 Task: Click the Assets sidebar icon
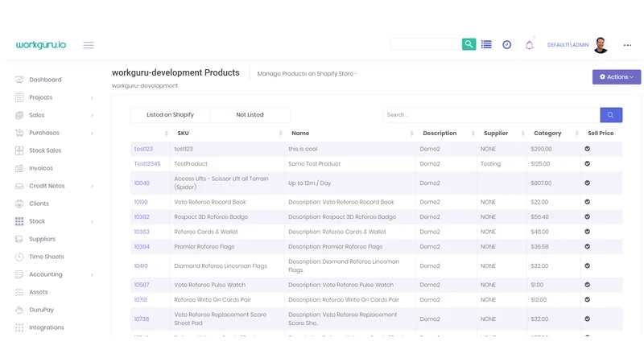click(19, 292)
